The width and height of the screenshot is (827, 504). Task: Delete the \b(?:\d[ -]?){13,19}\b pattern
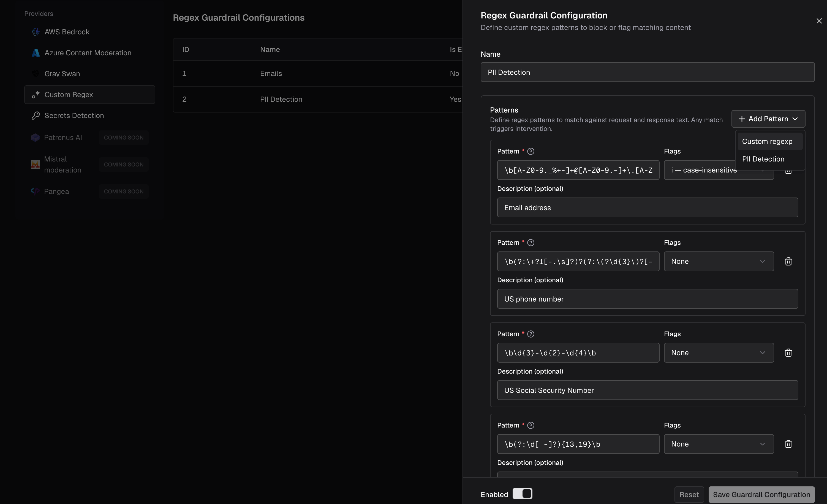click(788, 444)
